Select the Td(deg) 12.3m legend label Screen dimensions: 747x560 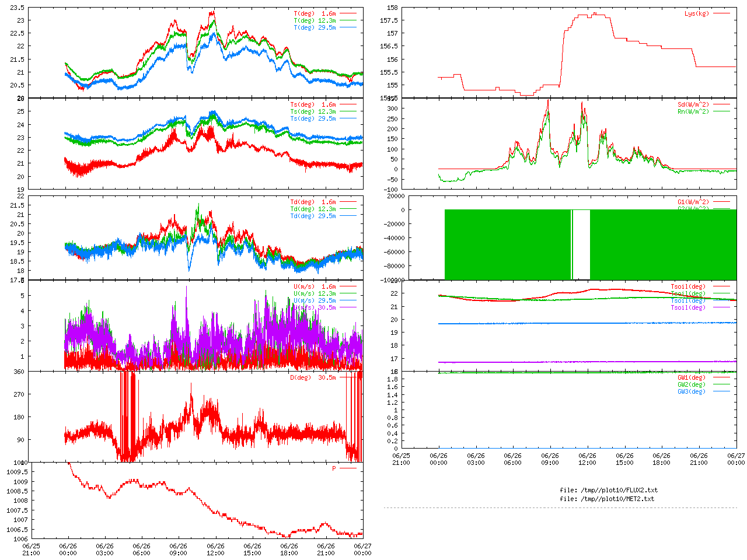pyautogui.click(x=313, y=209)
